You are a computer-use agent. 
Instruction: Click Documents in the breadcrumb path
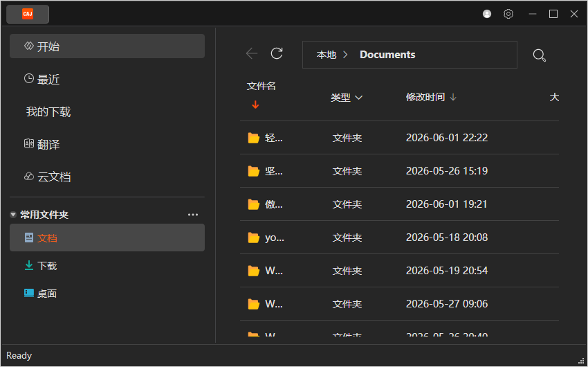point(387,55)
